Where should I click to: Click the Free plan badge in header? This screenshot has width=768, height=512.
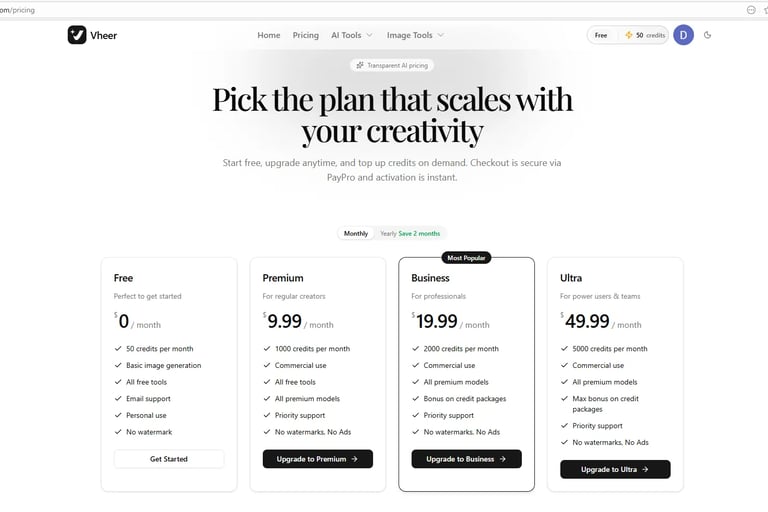tap(601, 35)
